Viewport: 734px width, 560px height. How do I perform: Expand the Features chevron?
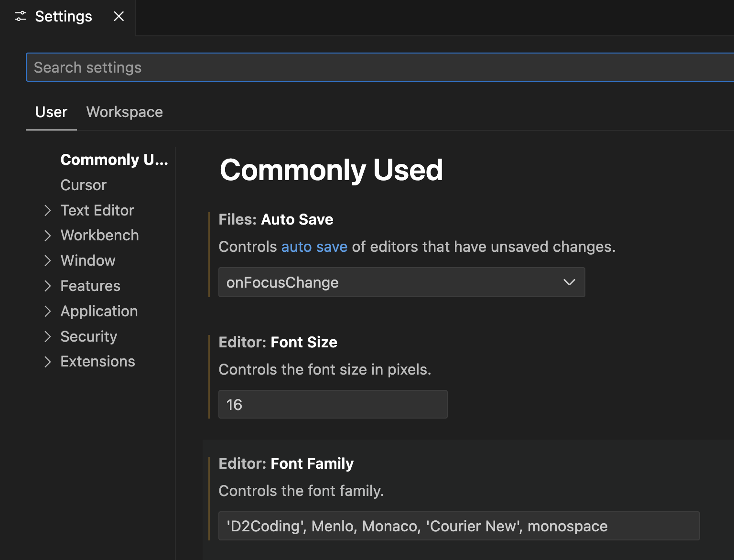pos(47,286)
